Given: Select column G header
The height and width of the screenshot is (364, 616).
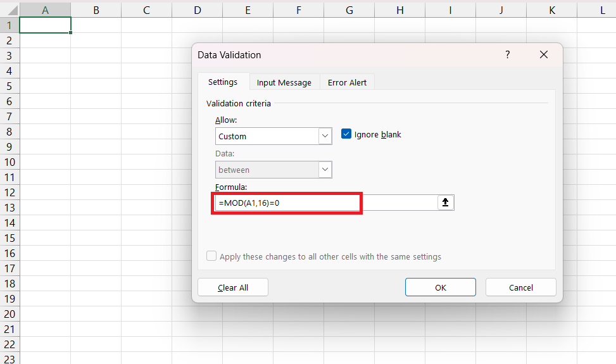Looking at the screenshot, I should 349,10.
